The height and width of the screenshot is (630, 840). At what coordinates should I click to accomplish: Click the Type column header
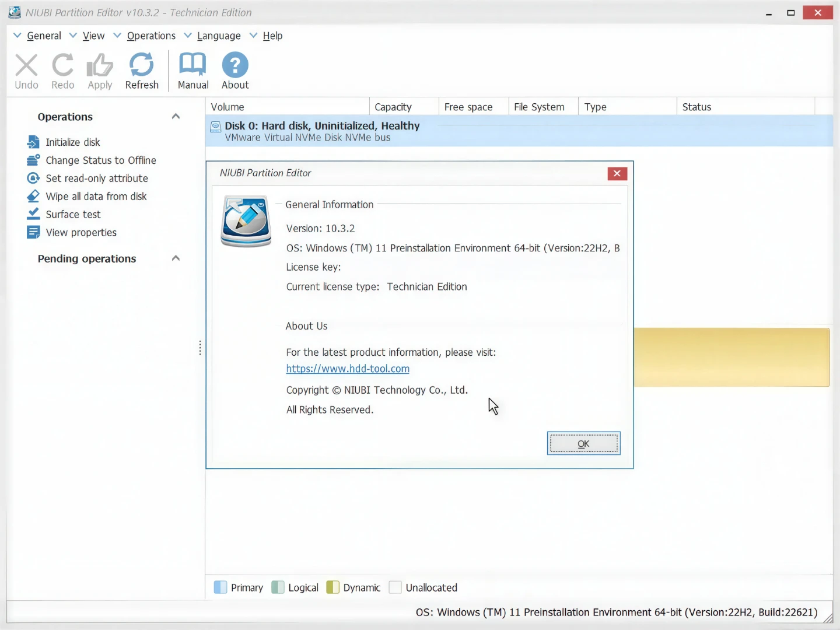[x=627, y=107]
